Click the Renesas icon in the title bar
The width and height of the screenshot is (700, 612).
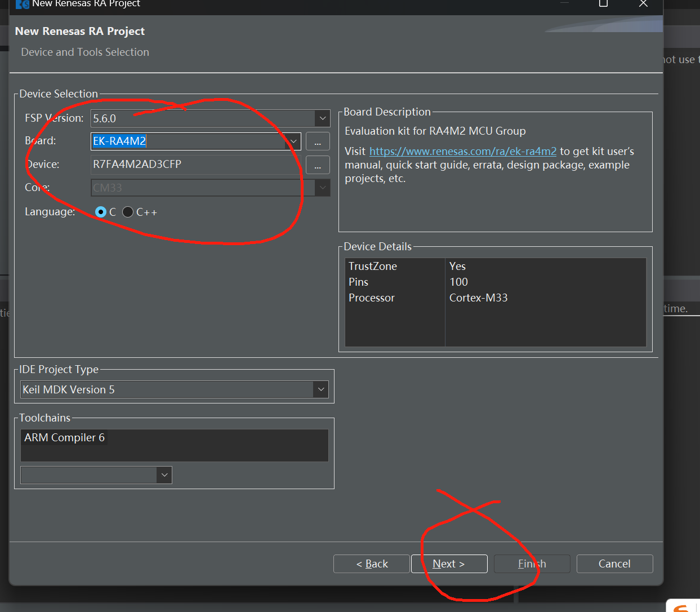pos(23,4)
